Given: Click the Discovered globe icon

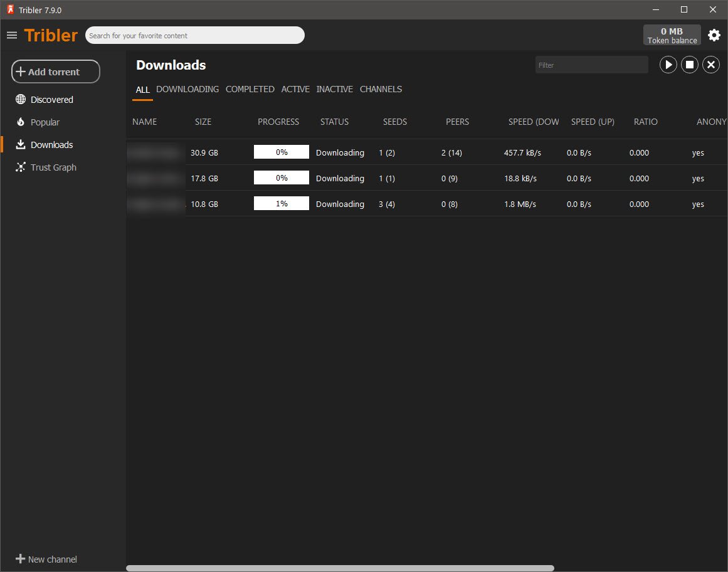Looking at the screenshot, I should click(21, 99).
